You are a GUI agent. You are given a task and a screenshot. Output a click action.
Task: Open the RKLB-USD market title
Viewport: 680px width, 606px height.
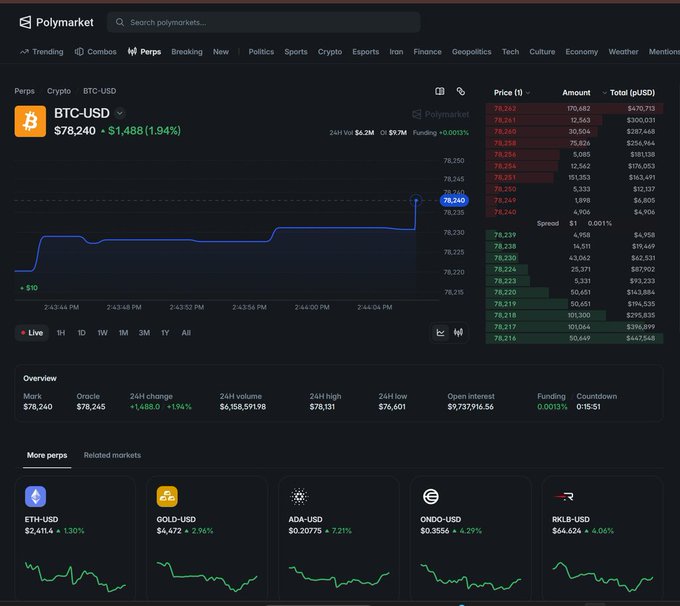[571, 519]
